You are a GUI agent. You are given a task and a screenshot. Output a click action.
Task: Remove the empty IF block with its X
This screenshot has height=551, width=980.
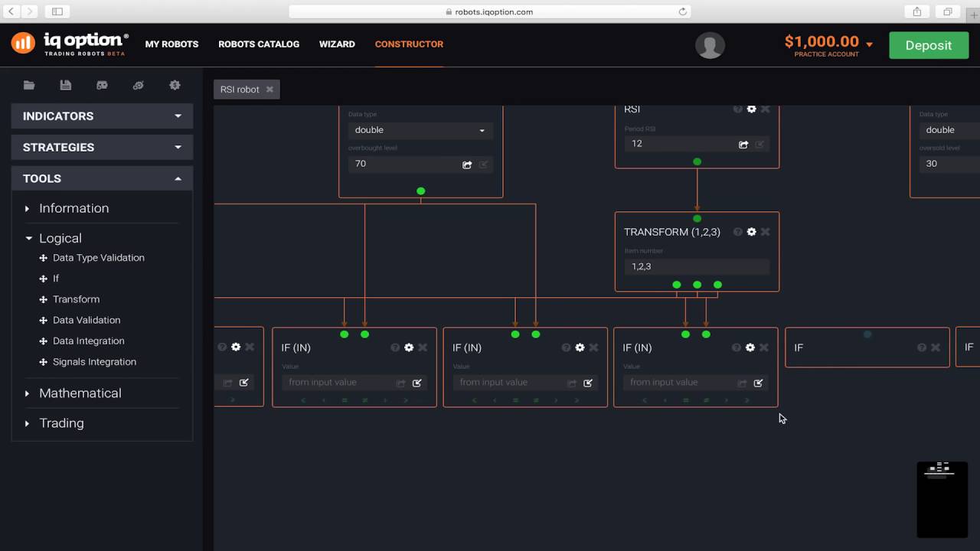point(936,347)
